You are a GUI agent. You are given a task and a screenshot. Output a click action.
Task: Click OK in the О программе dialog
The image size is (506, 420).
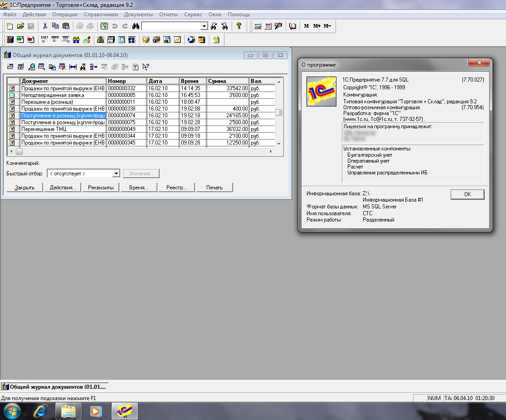[467, 194]
